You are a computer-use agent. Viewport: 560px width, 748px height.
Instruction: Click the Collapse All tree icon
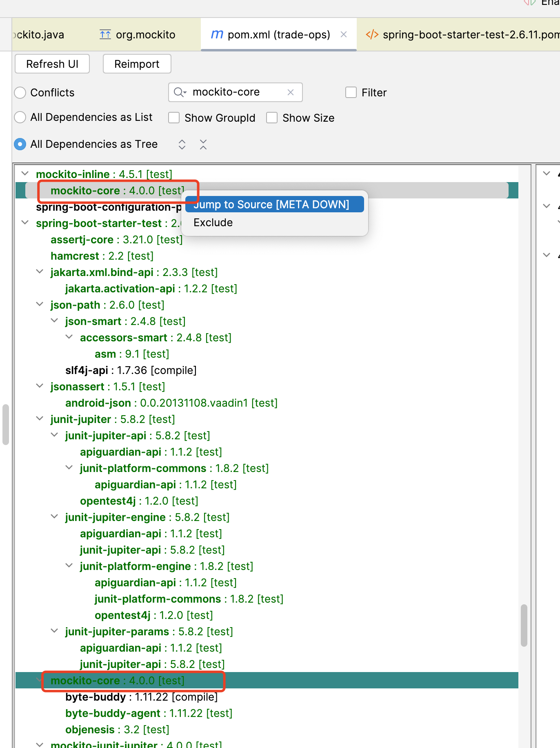point(203,145)
